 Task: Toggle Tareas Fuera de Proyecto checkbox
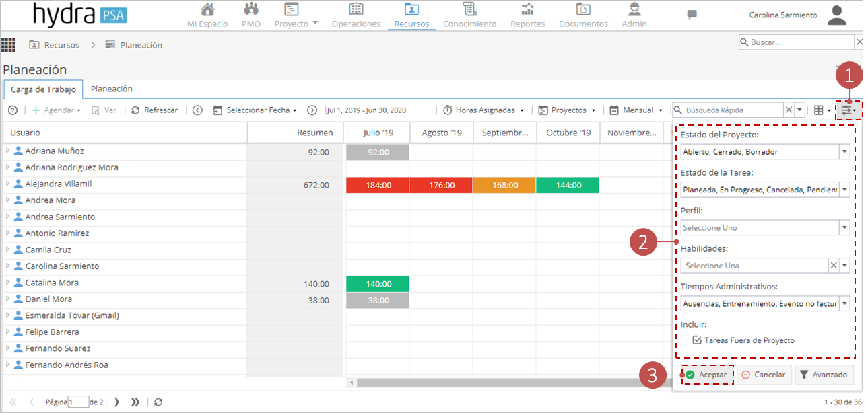tap(697, 340)
